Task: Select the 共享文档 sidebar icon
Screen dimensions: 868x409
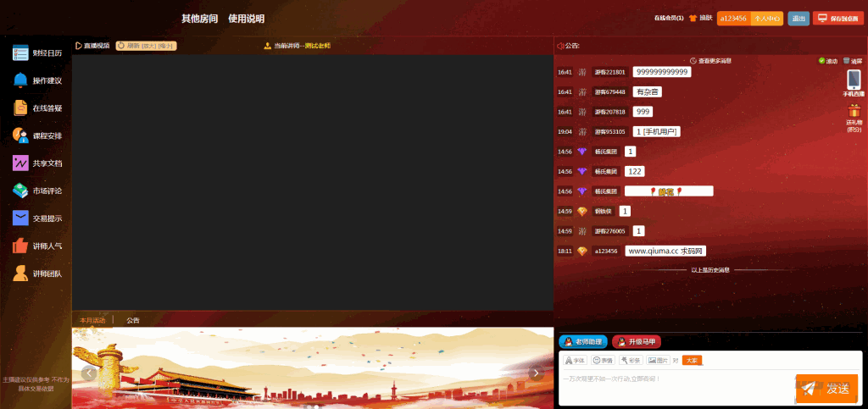Action: [21, 163]
